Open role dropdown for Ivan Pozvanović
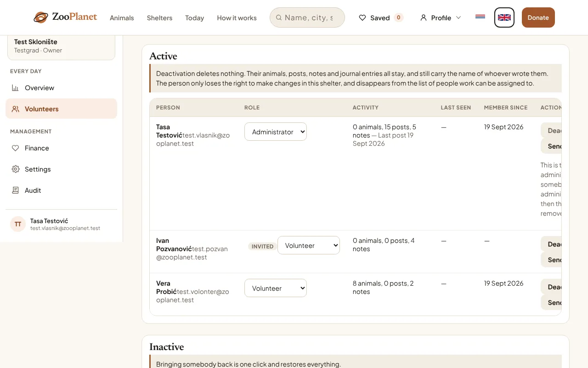 coord(309,245)
